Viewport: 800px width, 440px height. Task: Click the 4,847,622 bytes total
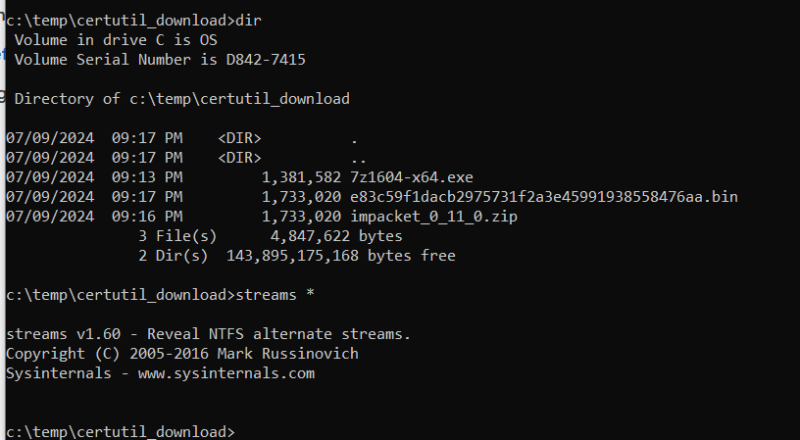(336, 236)
